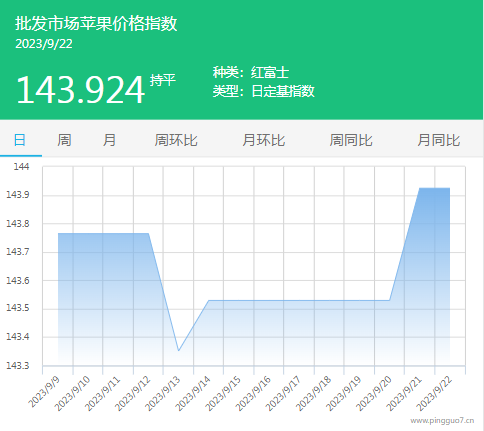Select the 日 daily tab
484x431 pixels.
(x=20, y=140)
